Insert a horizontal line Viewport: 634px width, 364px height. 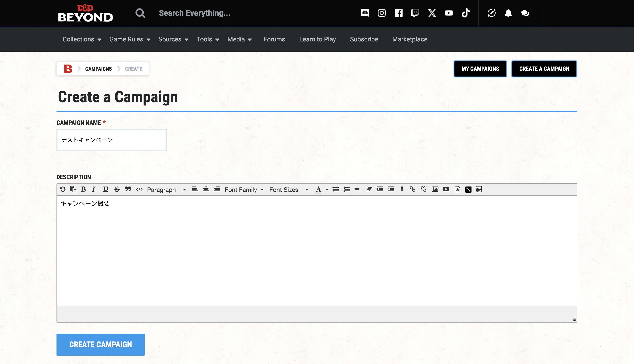point(357,189)
